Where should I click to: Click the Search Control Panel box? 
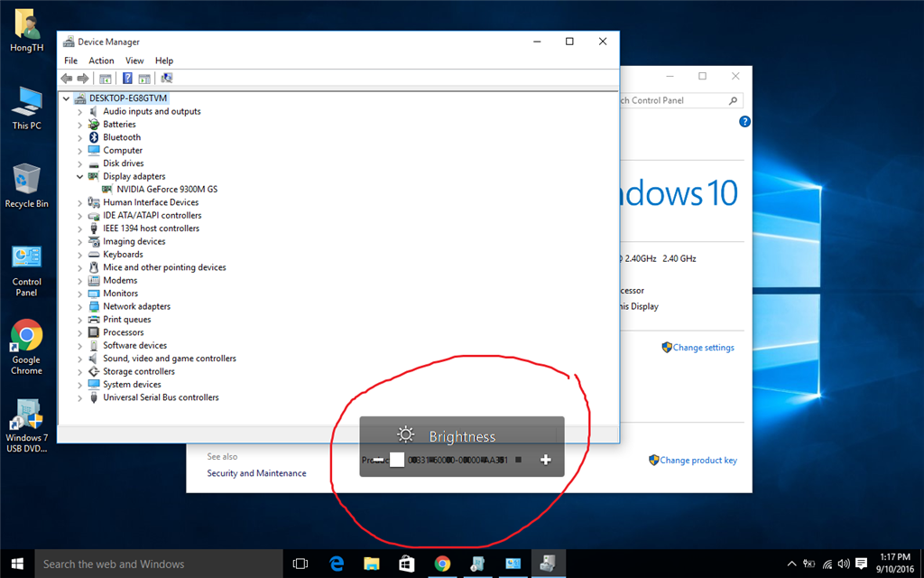(680, 100)
